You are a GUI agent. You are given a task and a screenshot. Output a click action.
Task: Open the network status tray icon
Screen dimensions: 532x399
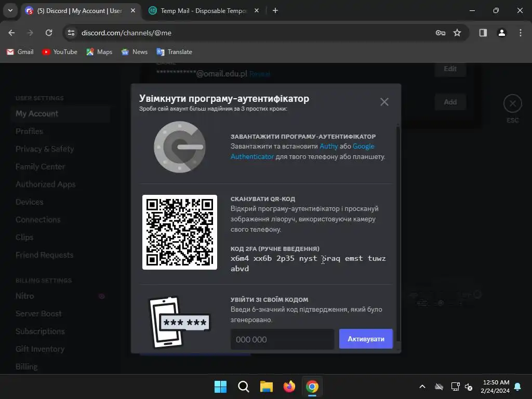point(455,387)
